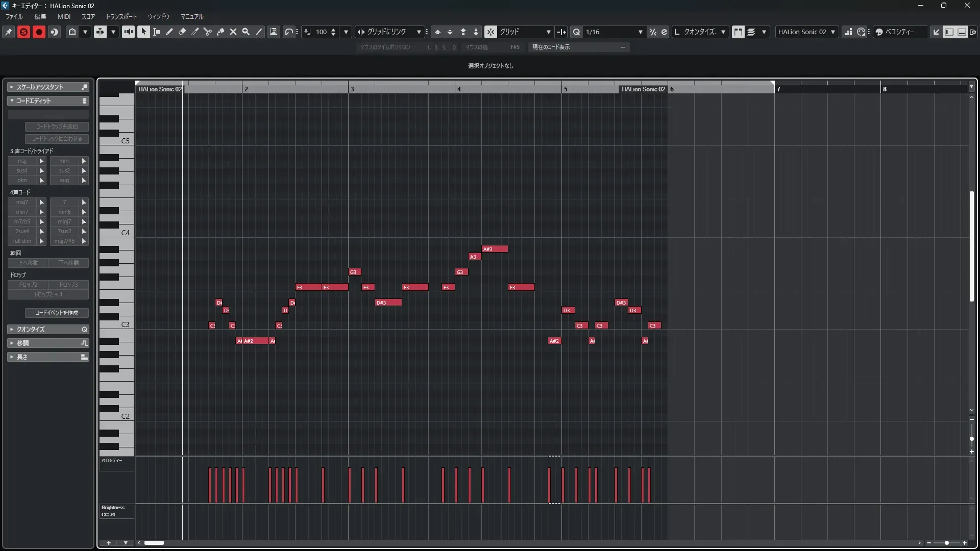Open the グリッド snap type dropdown
This screenshot has height=551, width=980.
coord(549,32)
